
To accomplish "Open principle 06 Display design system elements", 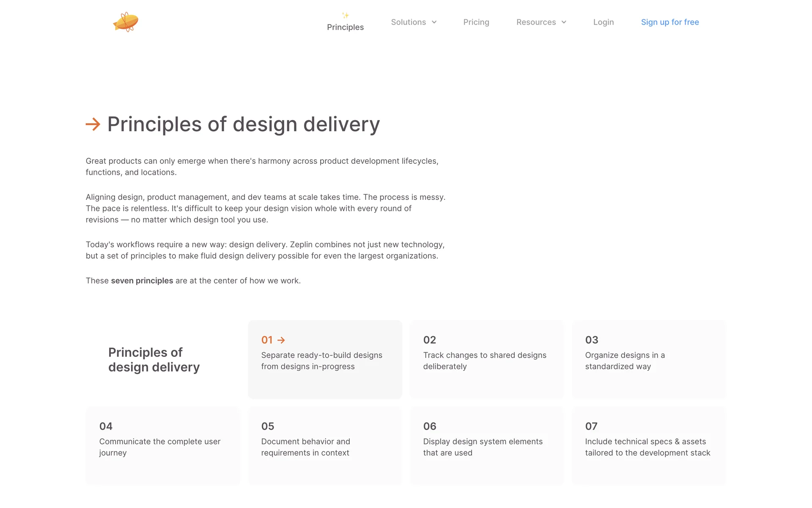I will tap(487, 446).
